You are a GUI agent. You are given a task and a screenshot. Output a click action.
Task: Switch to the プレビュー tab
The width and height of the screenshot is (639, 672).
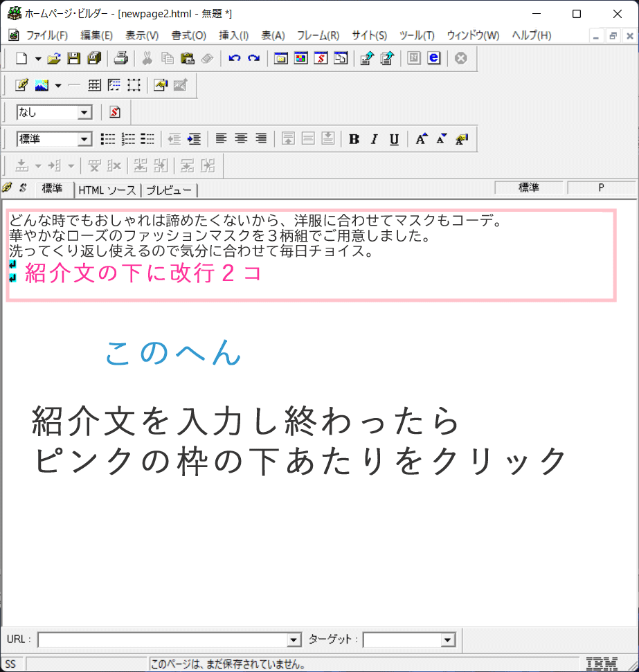tap(170, 190)
